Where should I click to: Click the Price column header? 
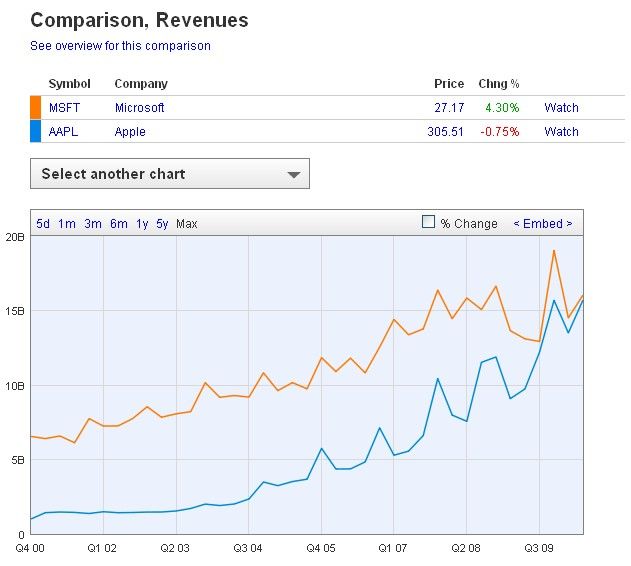point(449,84)
